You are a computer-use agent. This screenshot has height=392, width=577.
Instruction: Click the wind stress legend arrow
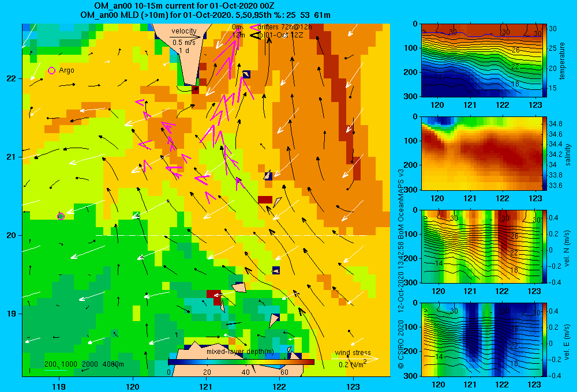tap(354, 359)
